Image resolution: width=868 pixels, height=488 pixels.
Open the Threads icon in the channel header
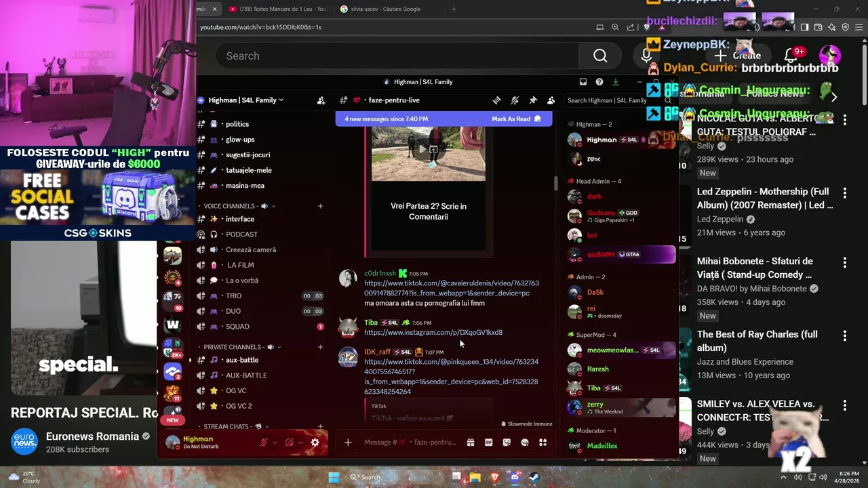(496, 100)
